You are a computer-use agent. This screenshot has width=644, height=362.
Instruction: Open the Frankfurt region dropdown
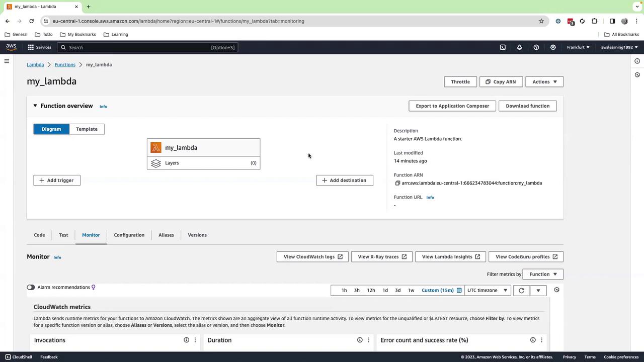pos(578,47)
